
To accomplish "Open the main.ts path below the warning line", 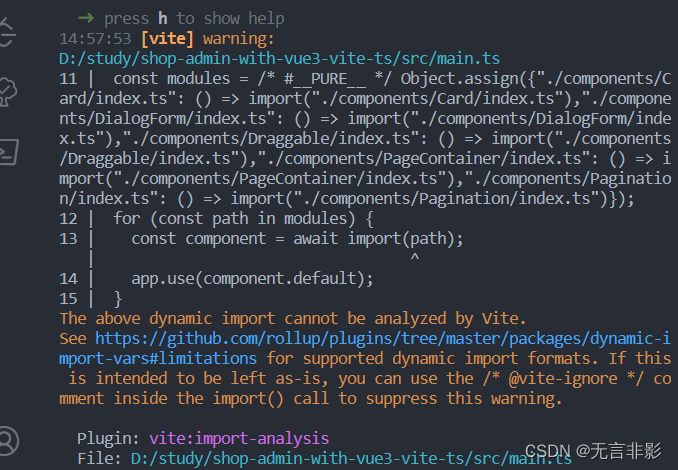I will 279,58.
